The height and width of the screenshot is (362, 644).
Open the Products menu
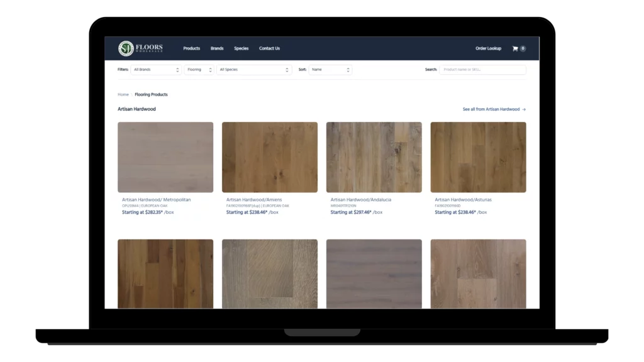(191, 48)
